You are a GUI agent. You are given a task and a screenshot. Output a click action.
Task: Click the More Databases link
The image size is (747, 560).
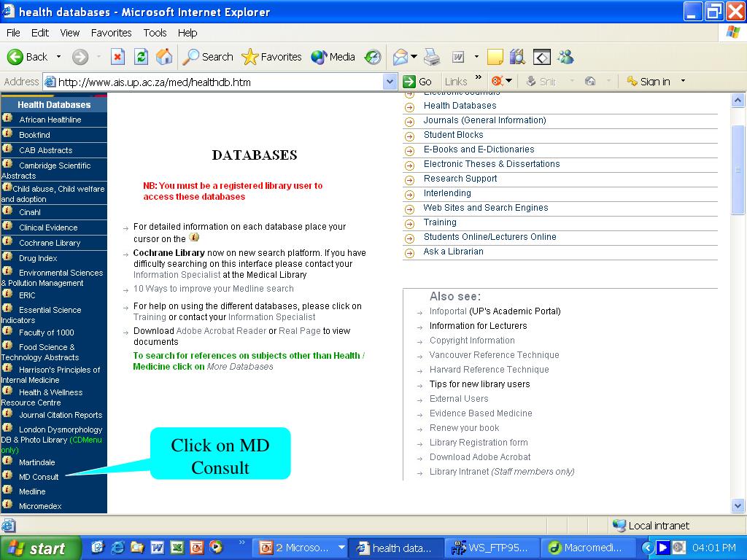pyautogui.click(x=239, y=367)
